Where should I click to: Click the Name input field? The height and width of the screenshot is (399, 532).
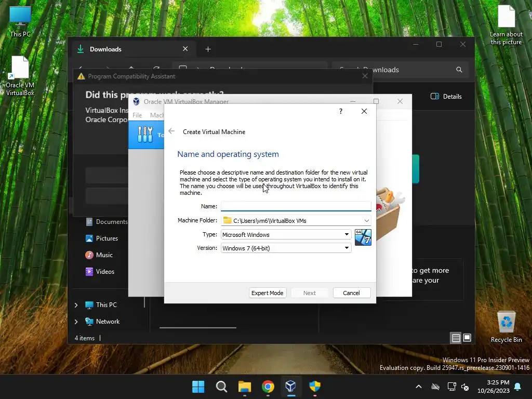(296, 206)
